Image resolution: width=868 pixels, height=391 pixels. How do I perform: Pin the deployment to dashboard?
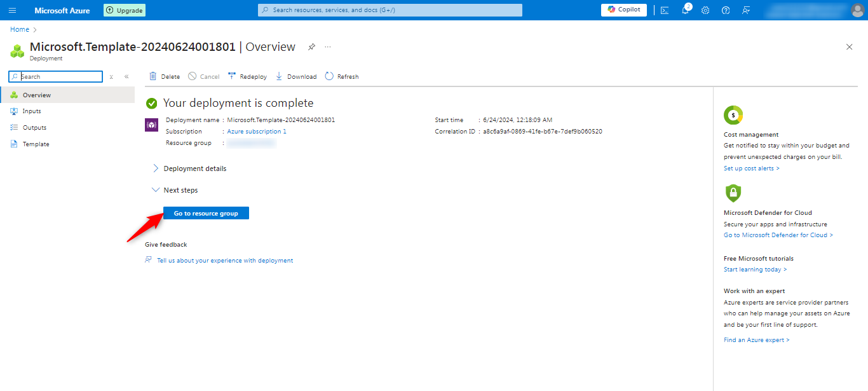(311, 47)
